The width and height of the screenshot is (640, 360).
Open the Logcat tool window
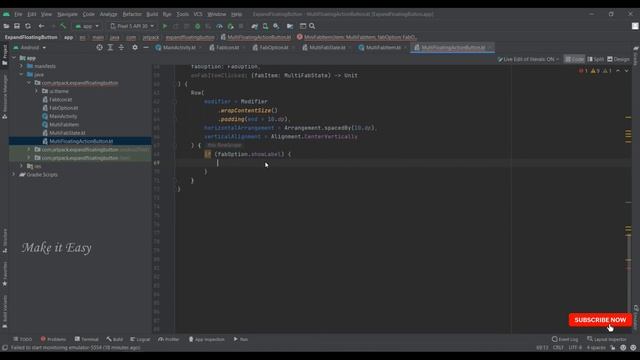pyautogui.click(x=140, y=339)
